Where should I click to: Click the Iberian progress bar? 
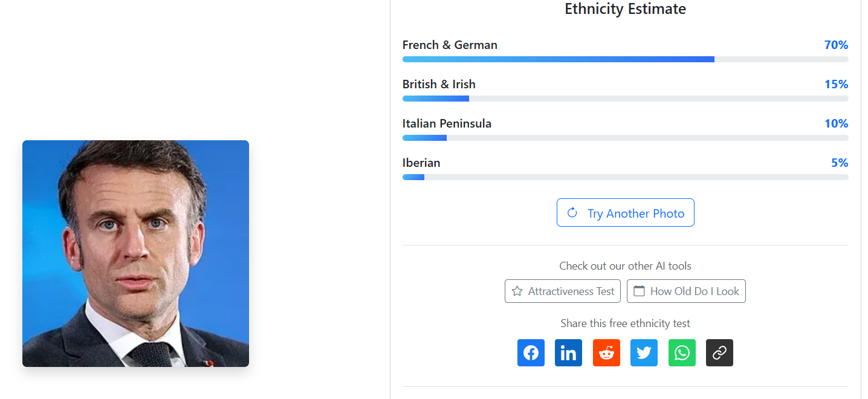point(625,177)
